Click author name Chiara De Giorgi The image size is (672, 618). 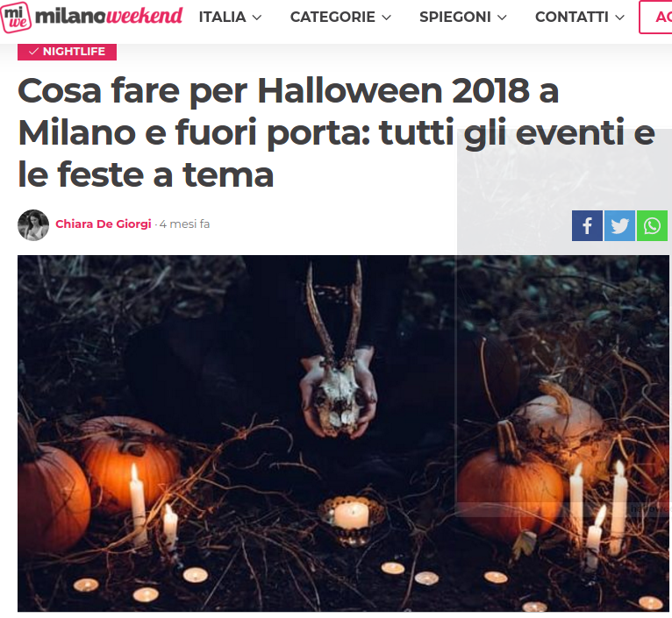pyautogui.click(x=104, y=224)
